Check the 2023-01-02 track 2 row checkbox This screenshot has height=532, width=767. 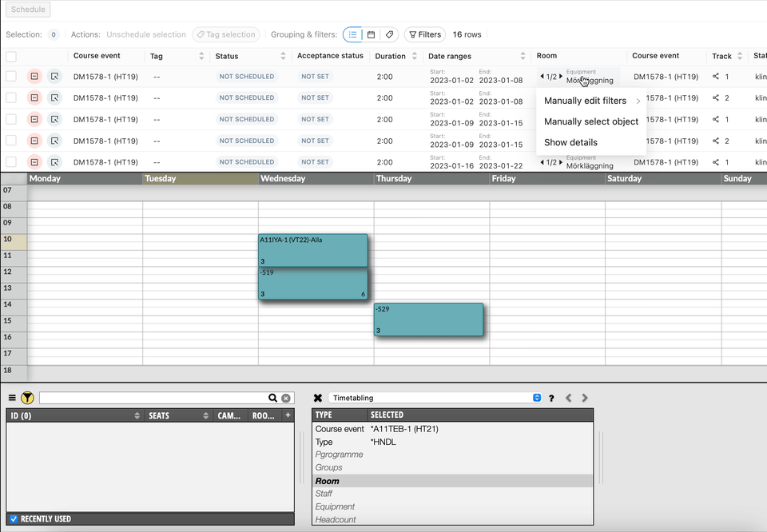(11, 97)
